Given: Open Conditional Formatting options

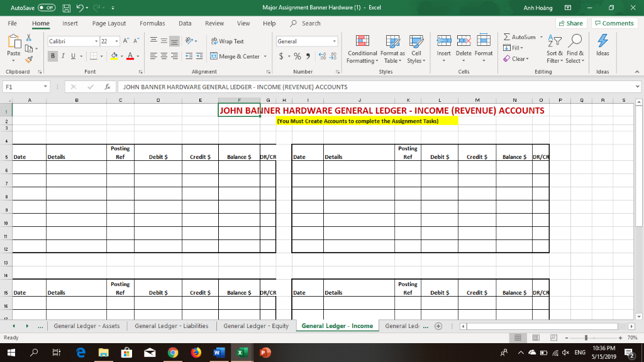Looking at the screenshot, I should click(362, 50).
